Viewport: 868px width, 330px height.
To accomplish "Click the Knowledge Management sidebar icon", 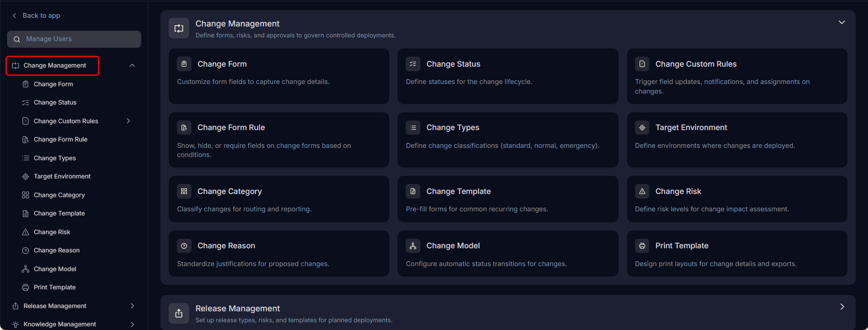I will pos(15,325).
